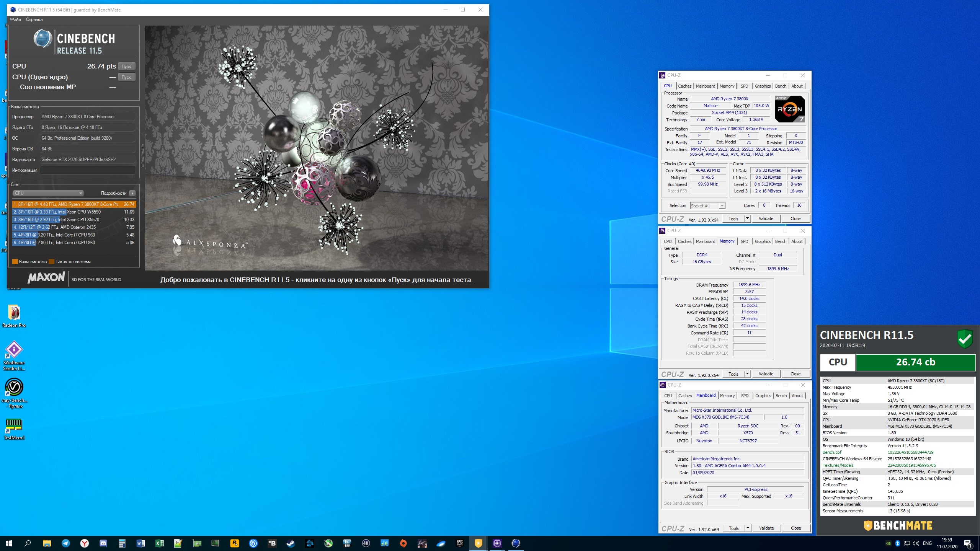Open Yandex Browser from the taskbar

tap(85, 543)
